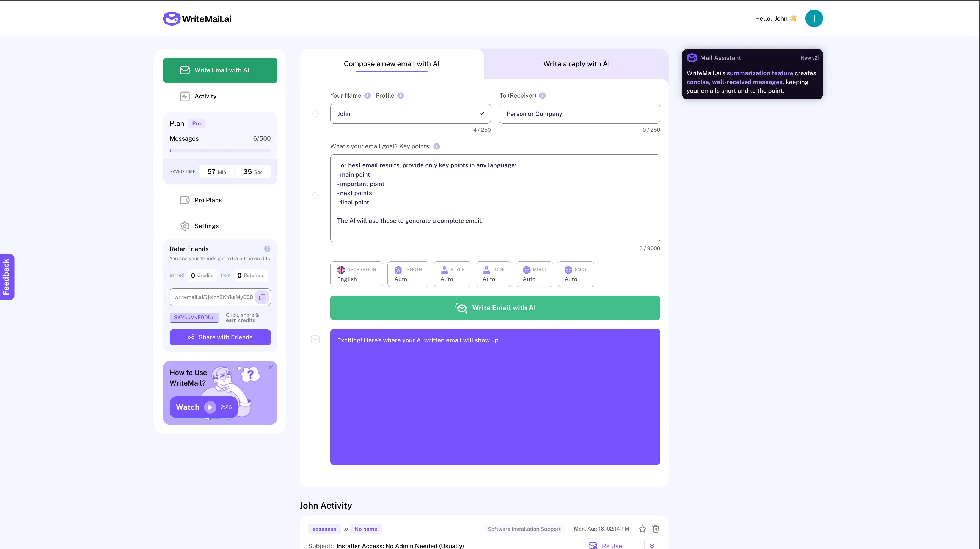Open Pro Plans page
980x549 pixels.
click(x=201, y=200)
